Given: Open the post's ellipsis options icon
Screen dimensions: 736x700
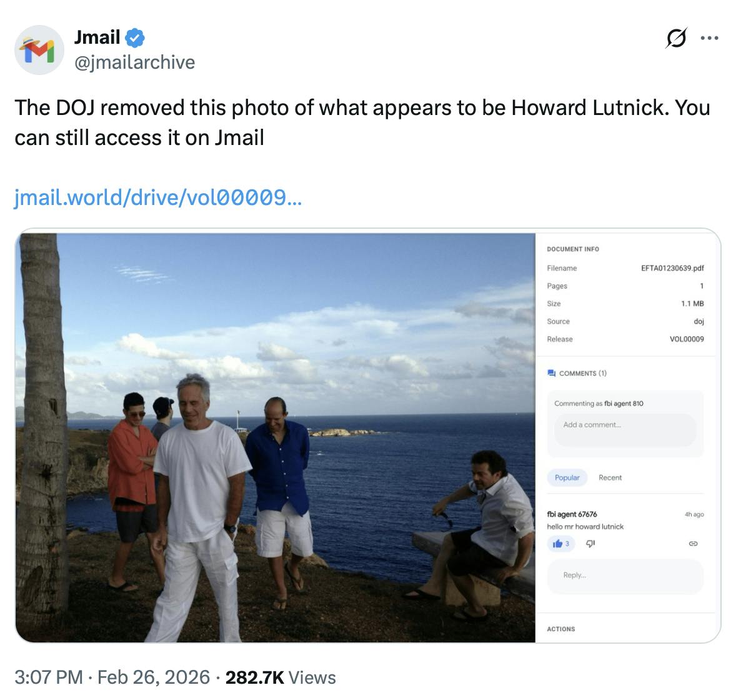Looking at the screenshot, I should [710, 37].
